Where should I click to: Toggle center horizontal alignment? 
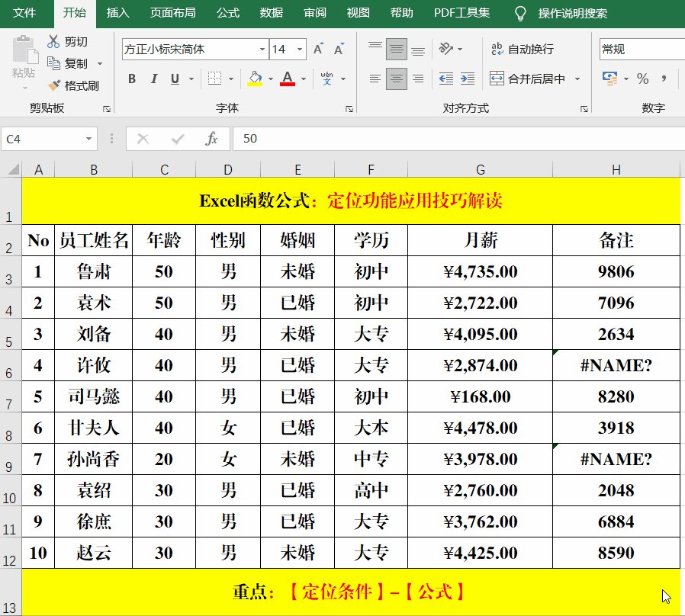click(396, 79)
